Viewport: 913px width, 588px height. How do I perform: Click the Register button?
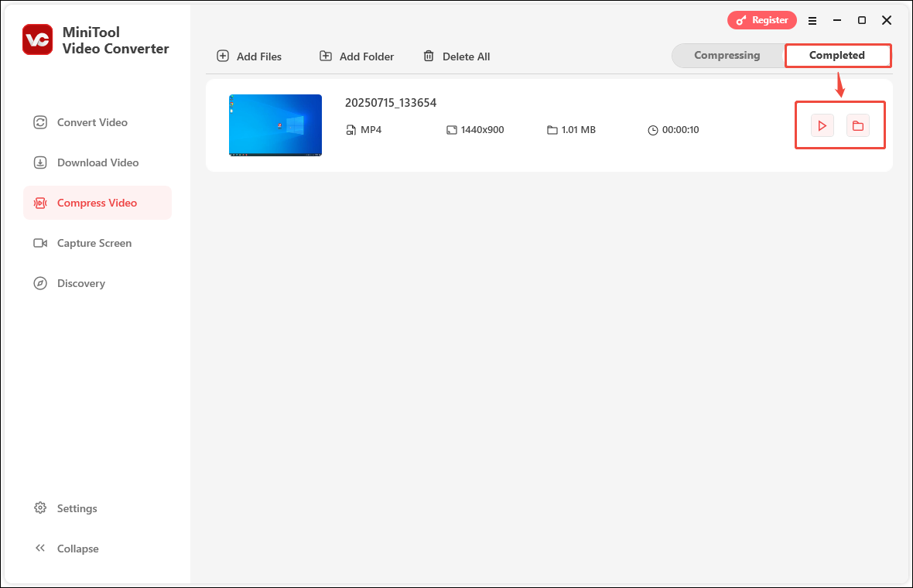[x=762, y=20]
